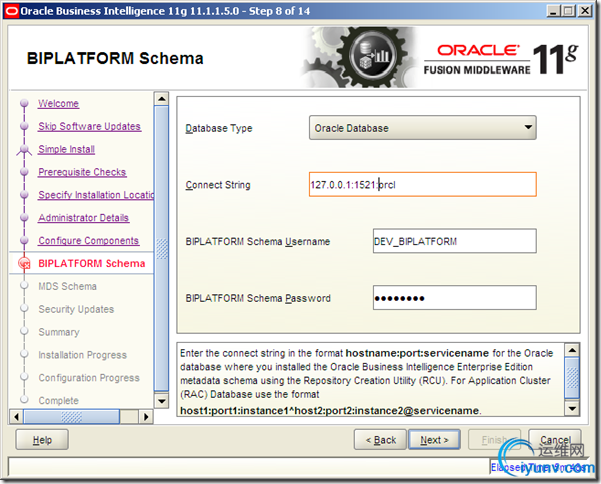Go to the Welcome step link

[59, 103]
